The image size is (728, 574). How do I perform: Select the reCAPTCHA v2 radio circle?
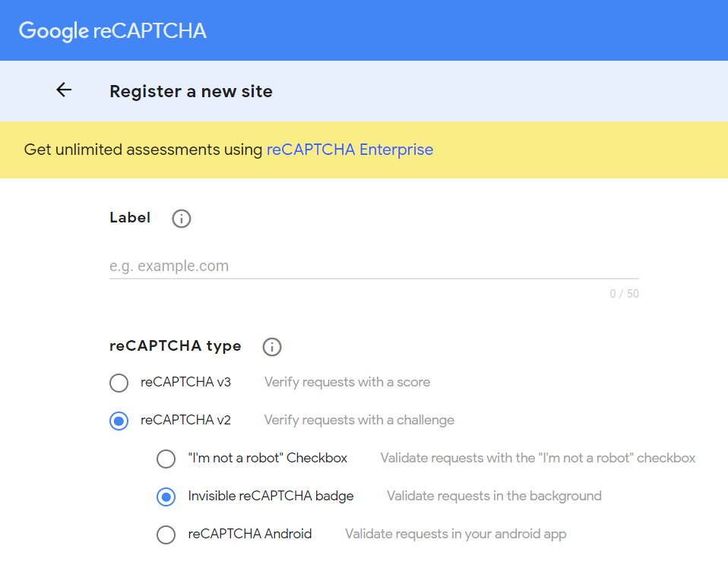tap(119, 421)
